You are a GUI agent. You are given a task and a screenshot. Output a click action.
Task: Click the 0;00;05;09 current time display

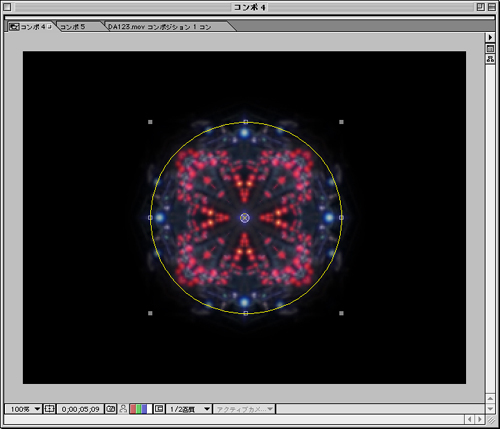coord(80,409)
